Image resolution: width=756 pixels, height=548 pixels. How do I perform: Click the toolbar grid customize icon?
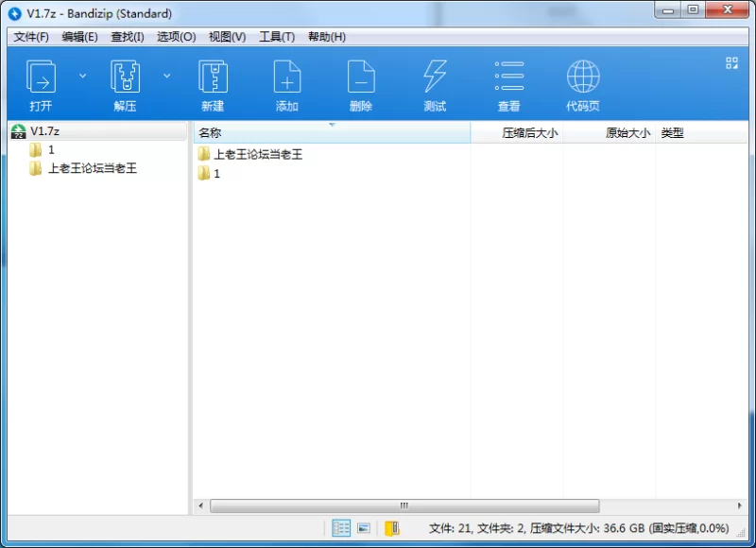click(731, 63)
